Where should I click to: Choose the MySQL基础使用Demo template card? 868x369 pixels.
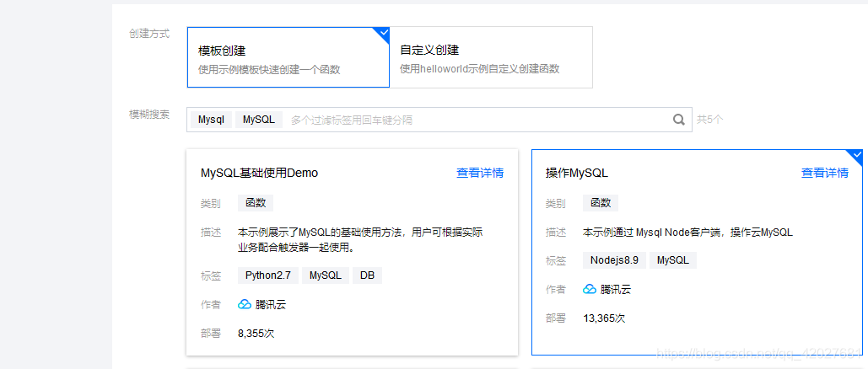(x=352, y=252)
